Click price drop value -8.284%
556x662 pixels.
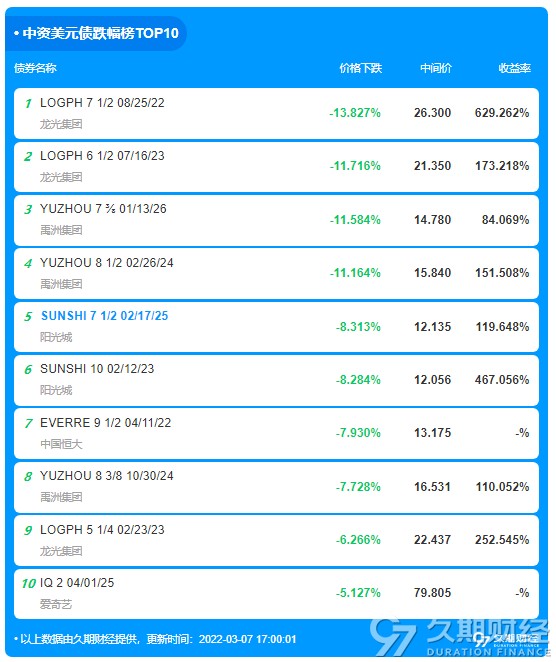tap(358, 380)
